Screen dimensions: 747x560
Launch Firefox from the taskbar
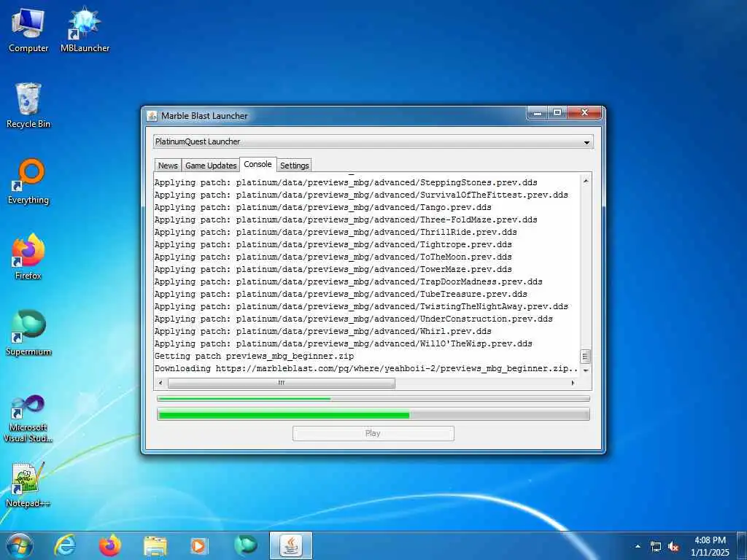pos(110,545)
